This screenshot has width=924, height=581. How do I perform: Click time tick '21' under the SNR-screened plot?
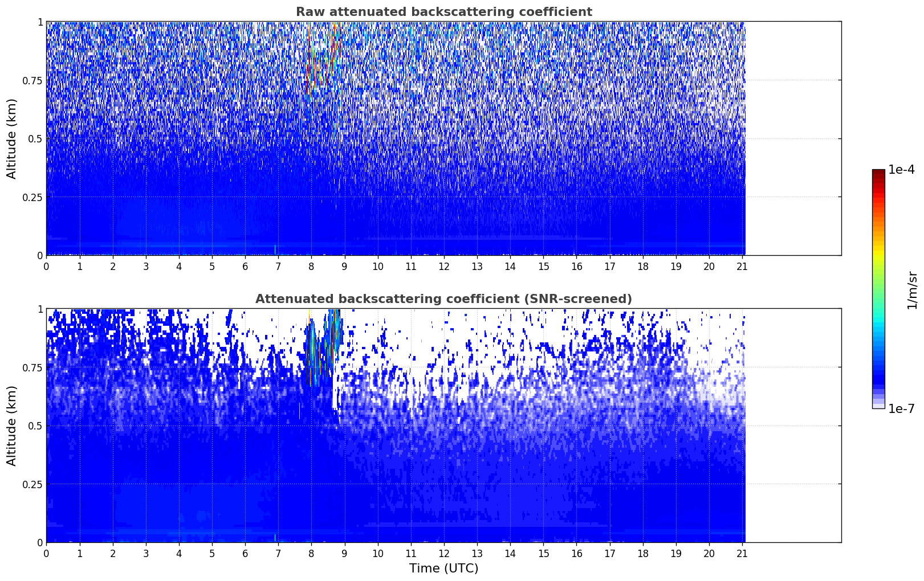742,553
